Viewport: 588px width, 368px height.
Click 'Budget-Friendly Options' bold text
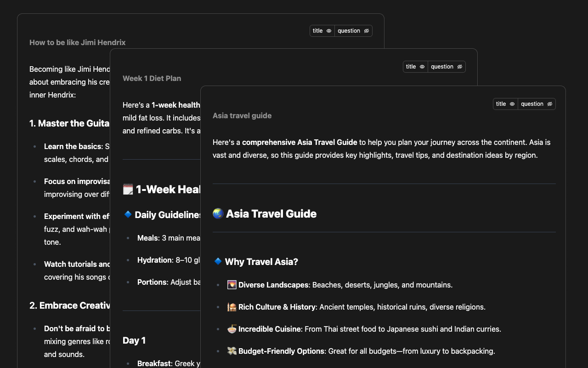281,351
